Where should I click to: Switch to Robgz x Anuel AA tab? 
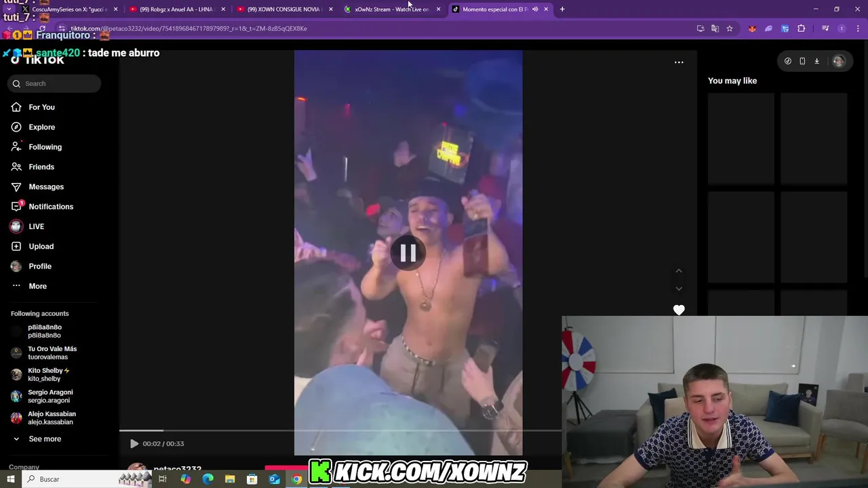point(175,9)
